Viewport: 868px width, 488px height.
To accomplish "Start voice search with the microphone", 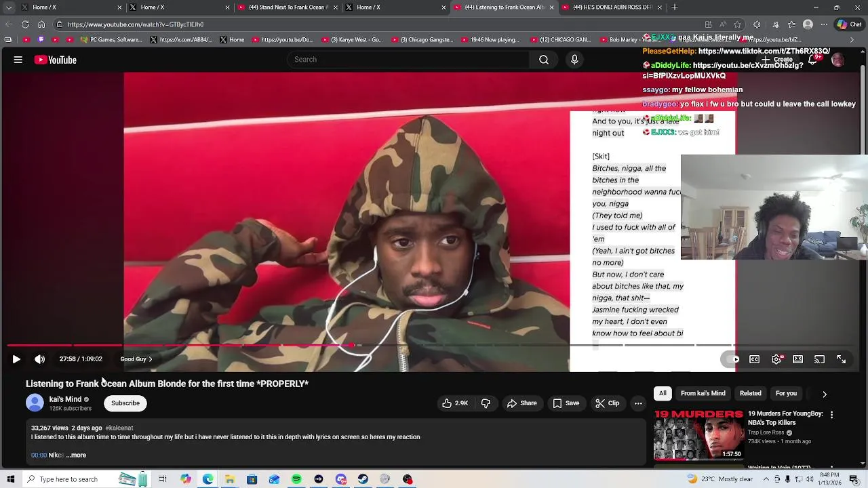I will click(x=574, y=60).
